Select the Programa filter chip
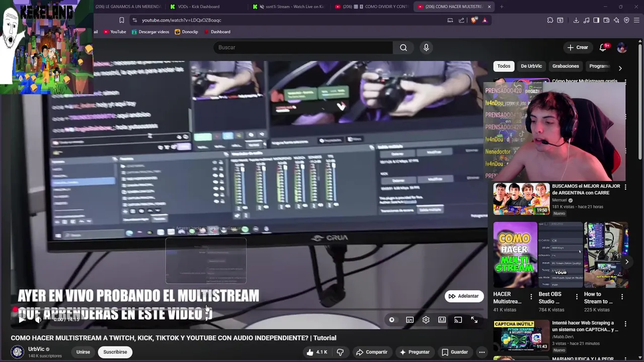Image resolution: width=644 pixels, height=362 pixels. point(599,66)
